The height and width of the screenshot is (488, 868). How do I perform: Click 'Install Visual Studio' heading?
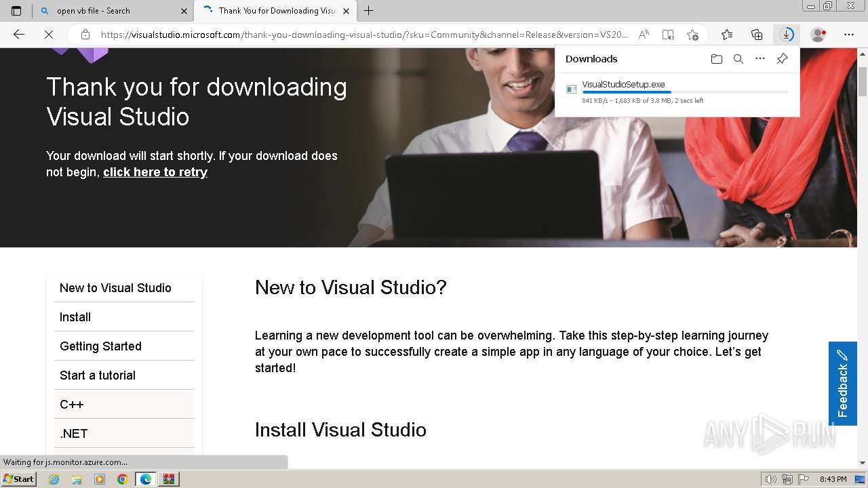click(x=340, y=430)
